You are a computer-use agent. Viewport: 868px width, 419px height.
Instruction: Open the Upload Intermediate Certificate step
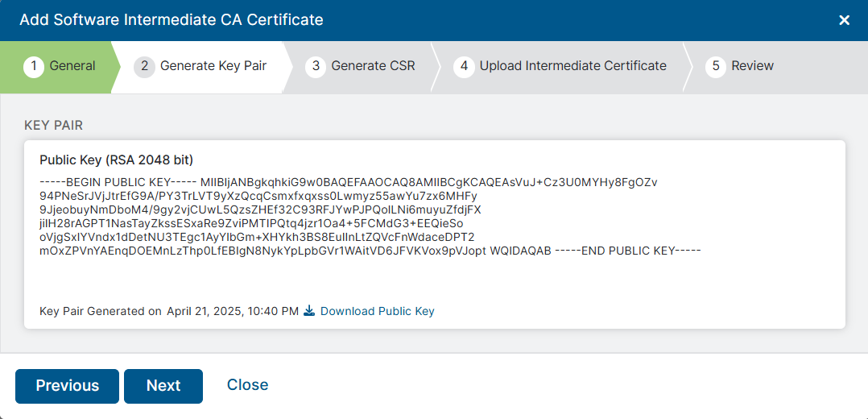[572, 66]
